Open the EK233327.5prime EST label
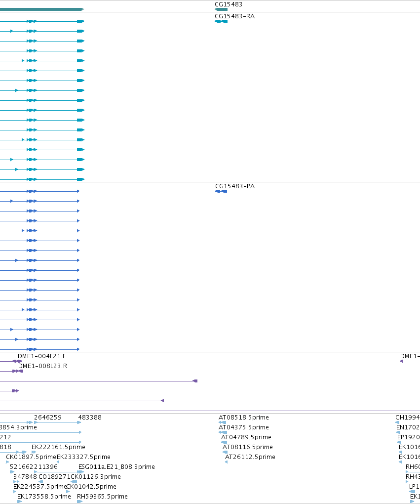 (x=83, y=457)
